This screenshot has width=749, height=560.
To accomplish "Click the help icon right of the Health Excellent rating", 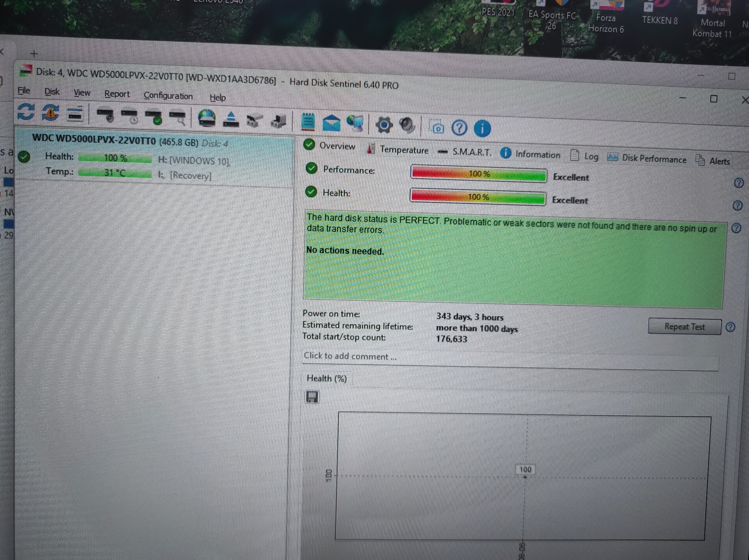I will [738, 205].
